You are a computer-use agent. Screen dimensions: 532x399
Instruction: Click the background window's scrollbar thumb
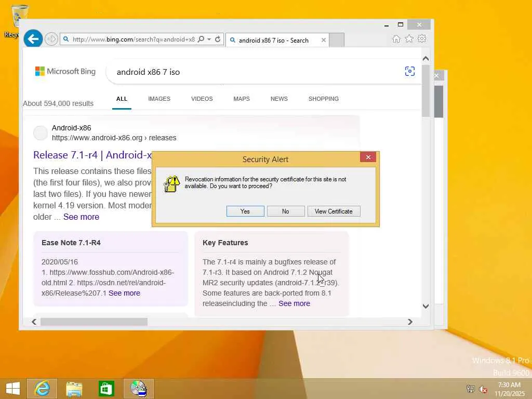point(438,101)
